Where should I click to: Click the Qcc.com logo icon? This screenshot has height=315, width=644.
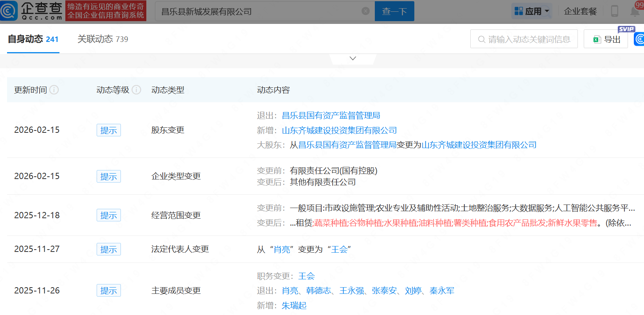point(9,11)
